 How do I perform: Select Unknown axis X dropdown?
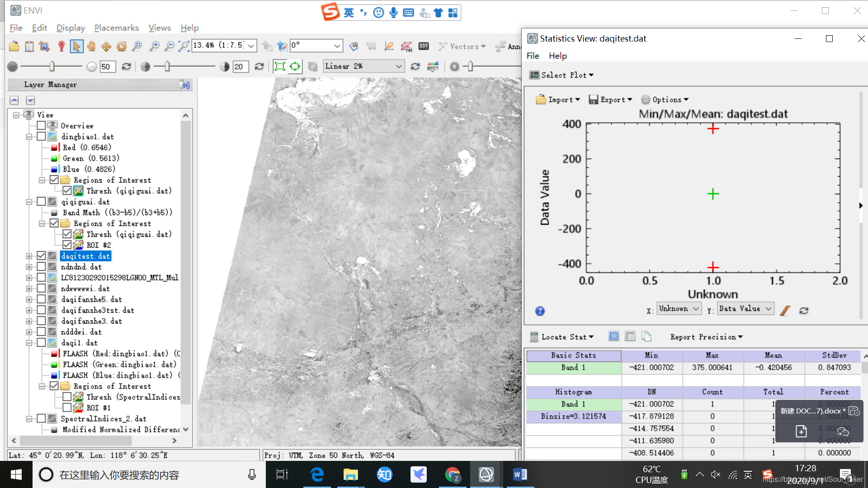tap(679, 308)
